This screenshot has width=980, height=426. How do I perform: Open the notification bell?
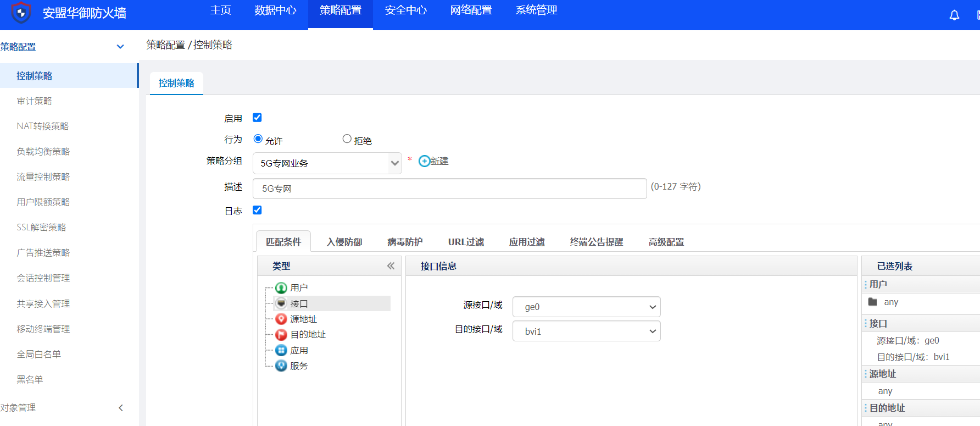954,15
